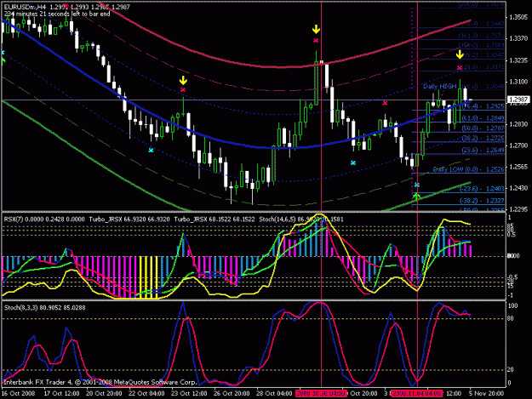Select yellow down arrow above tallest green candle
The image size is (532, 399).
click(x=316, y=30)
